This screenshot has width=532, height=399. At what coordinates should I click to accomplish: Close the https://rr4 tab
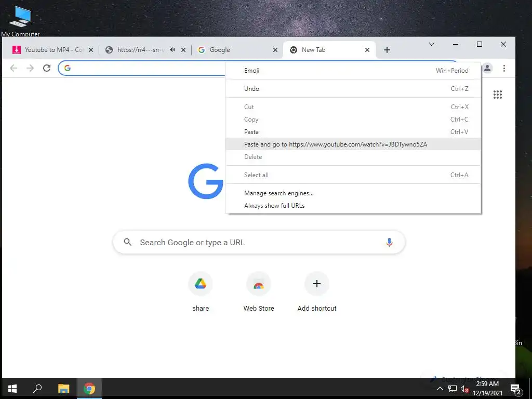(183, 50)
